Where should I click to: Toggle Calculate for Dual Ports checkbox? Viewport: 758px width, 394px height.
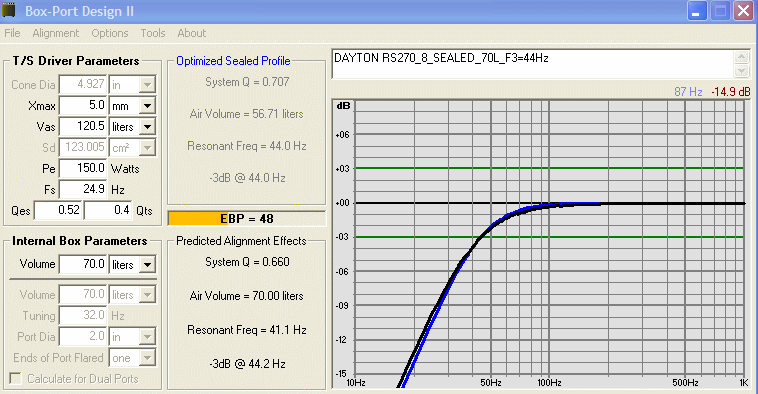[15, 379]
